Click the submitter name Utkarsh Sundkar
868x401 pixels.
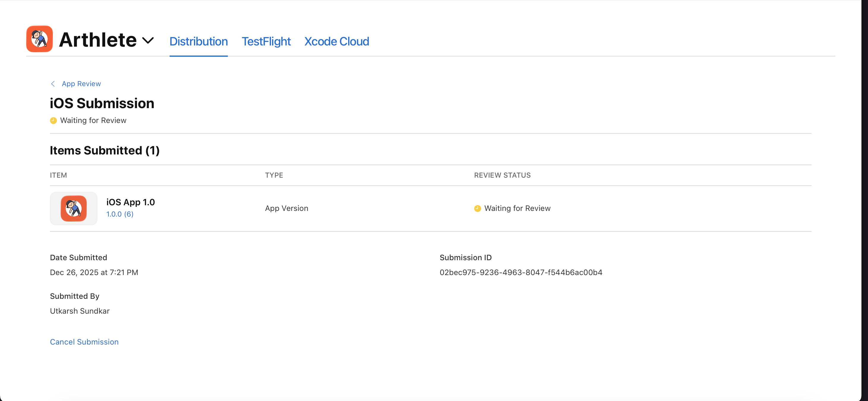[x=80, y=311]
